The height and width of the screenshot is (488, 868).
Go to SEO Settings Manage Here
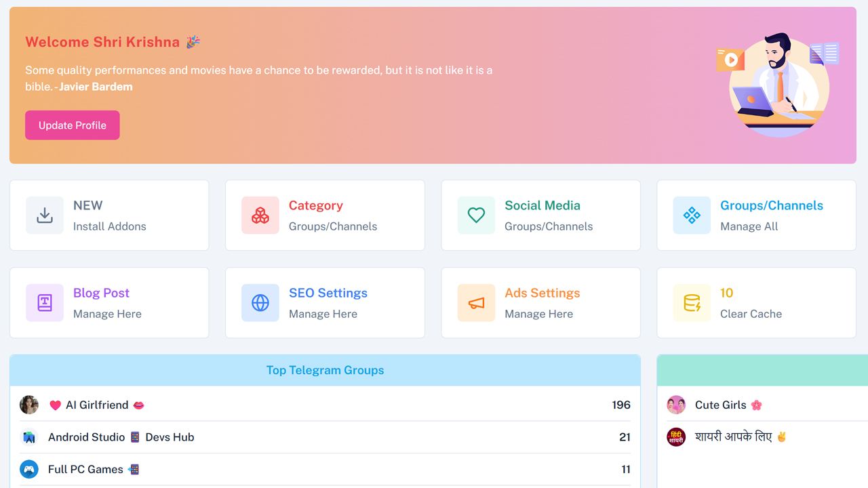(323, 314)
